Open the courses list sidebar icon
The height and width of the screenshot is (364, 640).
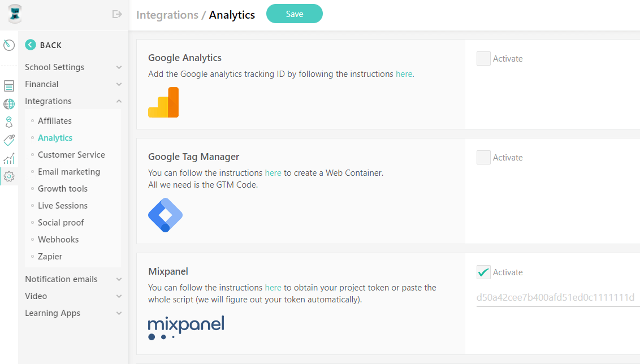[x=9, y=86]
